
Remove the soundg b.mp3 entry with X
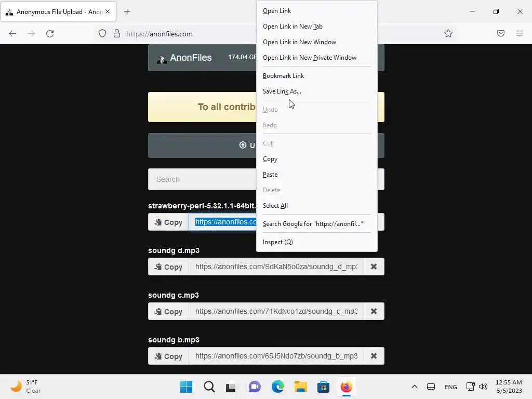click(x=374, y=356)
